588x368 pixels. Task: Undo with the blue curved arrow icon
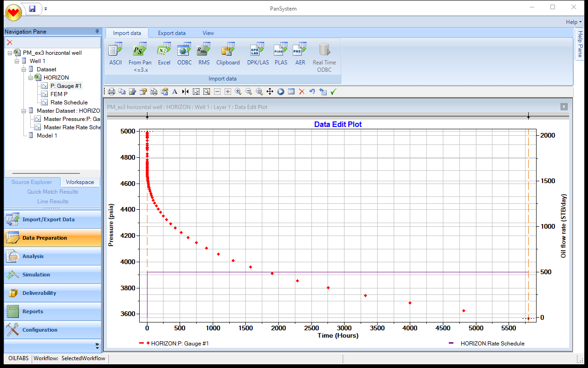click(x=312, y=92)
